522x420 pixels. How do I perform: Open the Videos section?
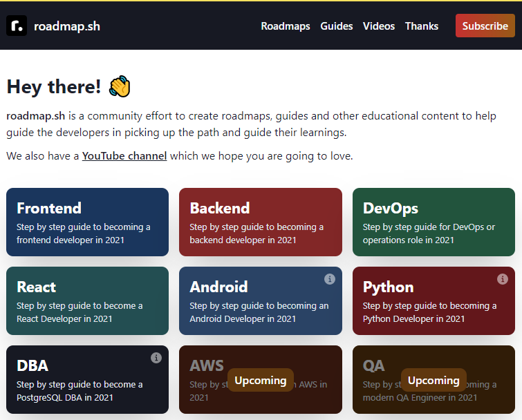pos(379,26)
